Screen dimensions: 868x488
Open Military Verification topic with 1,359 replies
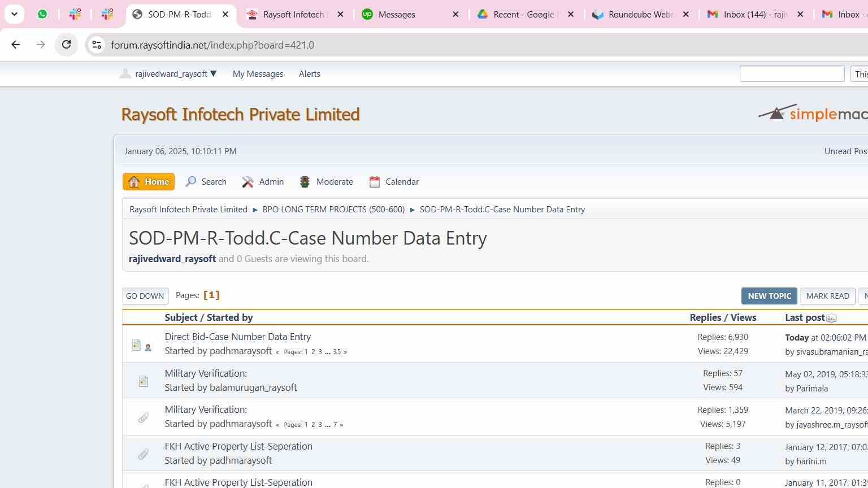tap(206, 409)
